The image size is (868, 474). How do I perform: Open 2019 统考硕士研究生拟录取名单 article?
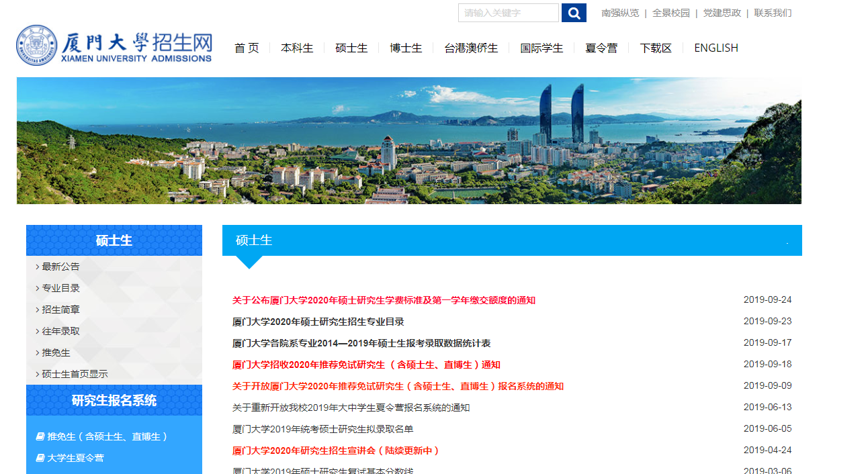pos(322,429)
